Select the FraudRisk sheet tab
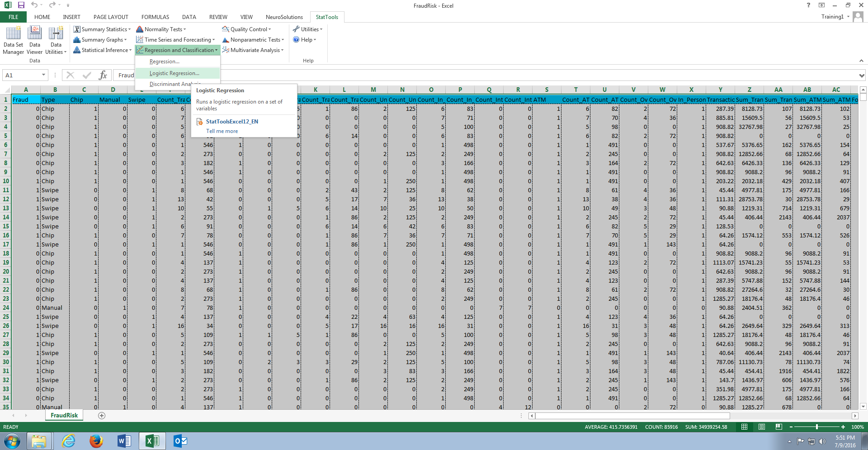Image resolution: width=868 pixels, height=450 pixels. pyautogui.click(x=64, y=415)
